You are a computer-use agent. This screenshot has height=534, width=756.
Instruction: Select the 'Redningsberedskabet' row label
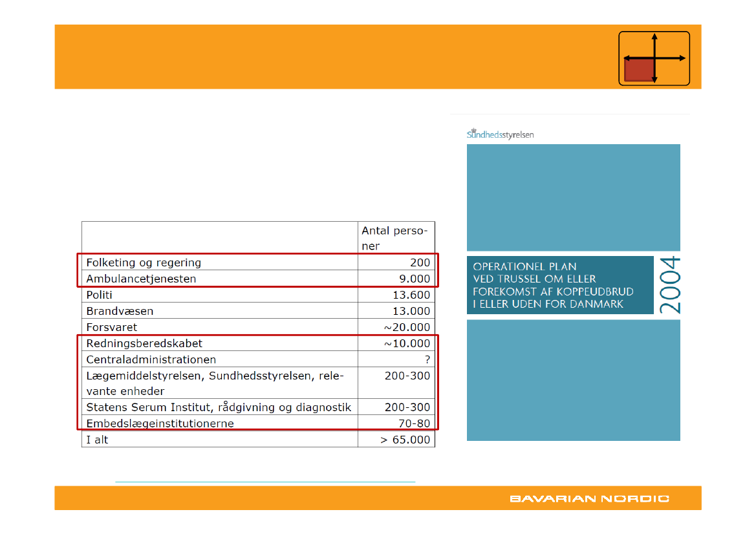pos(145,343)
